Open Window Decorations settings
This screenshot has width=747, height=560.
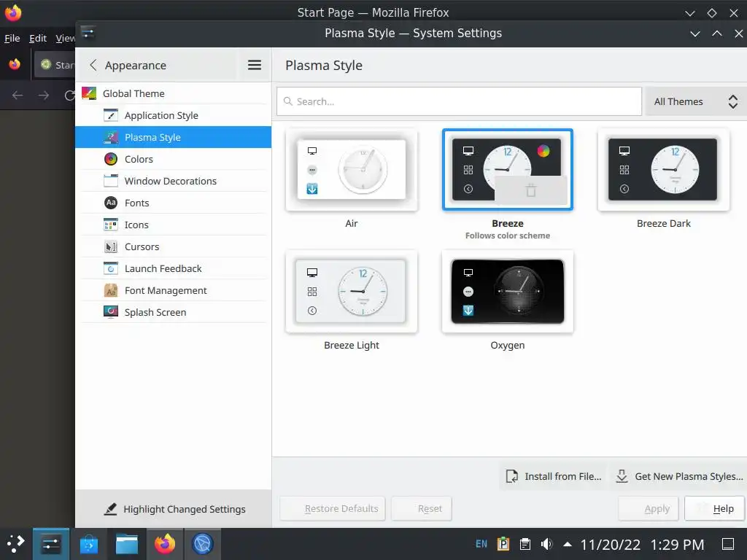(173, 181)
